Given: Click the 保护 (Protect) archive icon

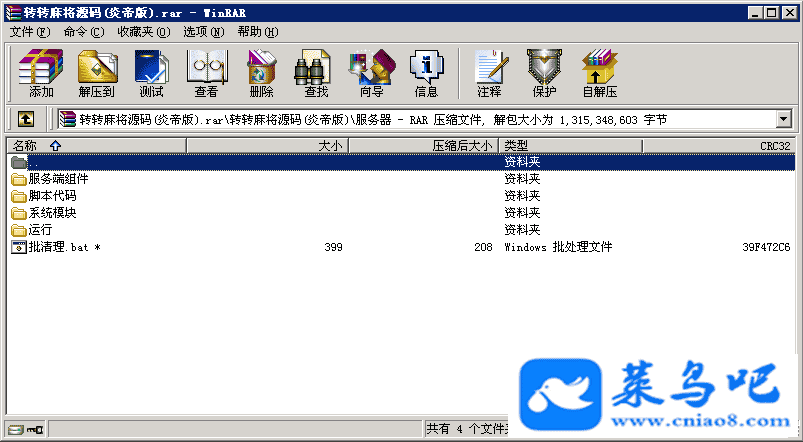Looking at the screenshot, I should tap(544, 73).
